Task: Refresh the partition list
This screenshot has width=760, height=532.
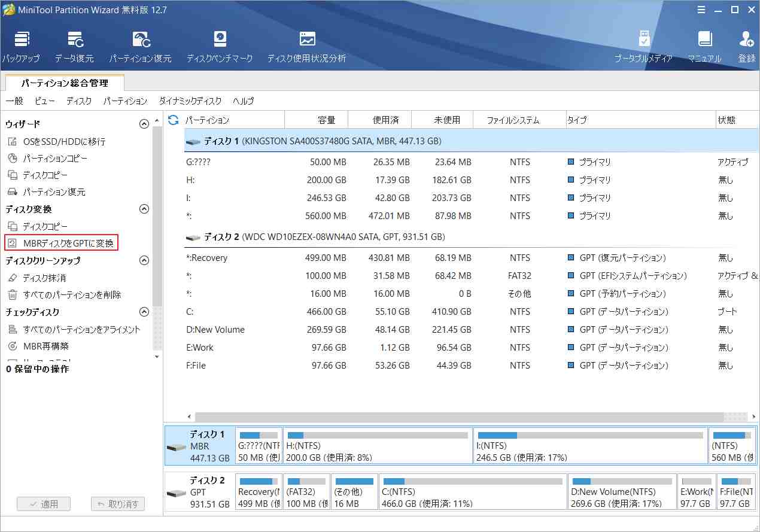Action: (173, 120)
